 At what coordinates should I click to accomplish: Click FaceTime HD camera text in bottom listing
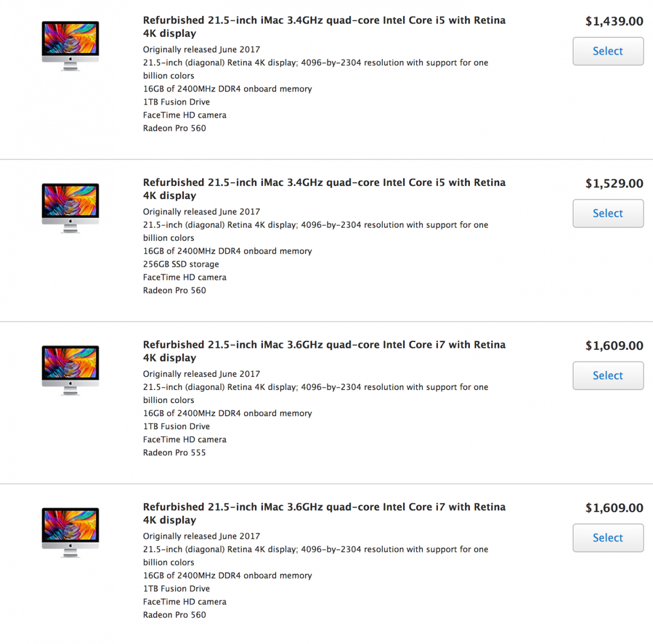pos(184,602)
